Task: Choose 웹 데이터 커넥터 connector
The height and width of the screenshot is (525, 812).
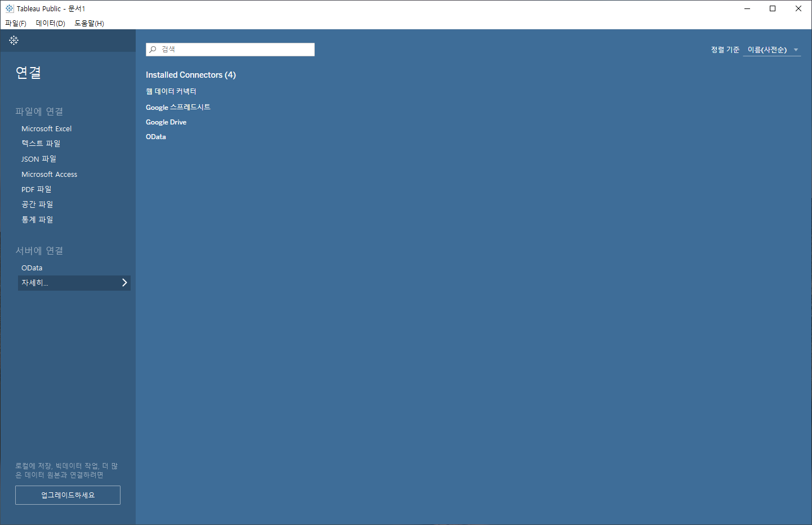Action: click(x=171, y=91)
